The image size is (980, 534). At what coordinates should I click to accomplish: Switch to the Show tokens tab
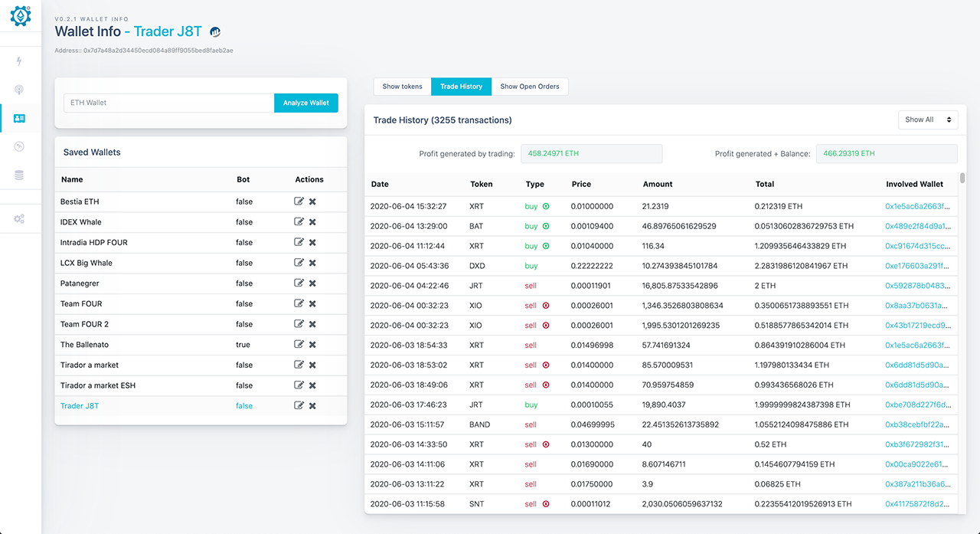coord(402,87)
